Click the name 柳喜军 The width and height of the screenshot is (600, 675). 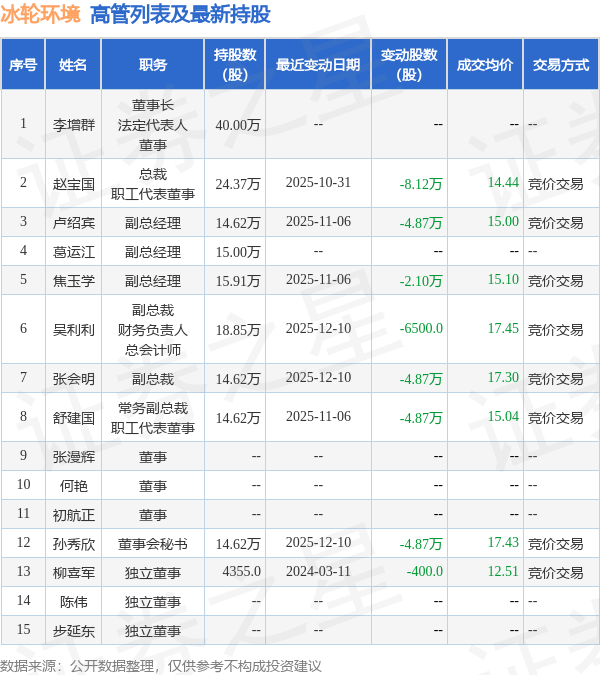74,573
